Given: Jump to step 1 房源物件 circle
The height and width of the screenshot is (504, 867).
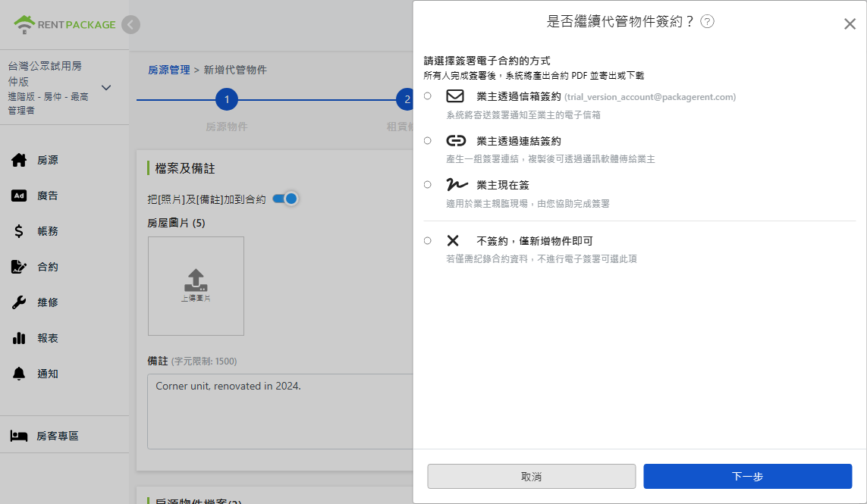Looking at the screenshot, I should point(227,99).
